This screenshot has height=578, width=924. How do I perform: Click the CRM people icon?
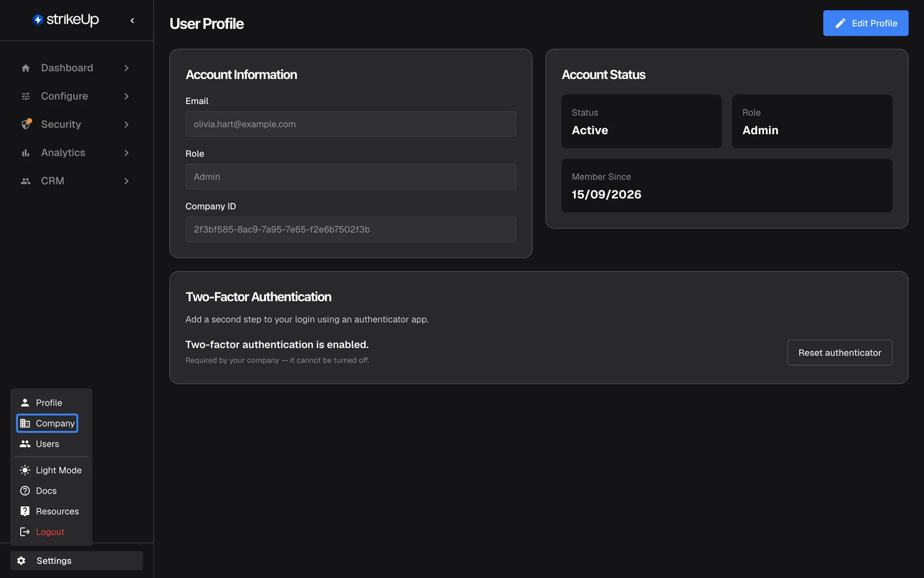point(26,181)
